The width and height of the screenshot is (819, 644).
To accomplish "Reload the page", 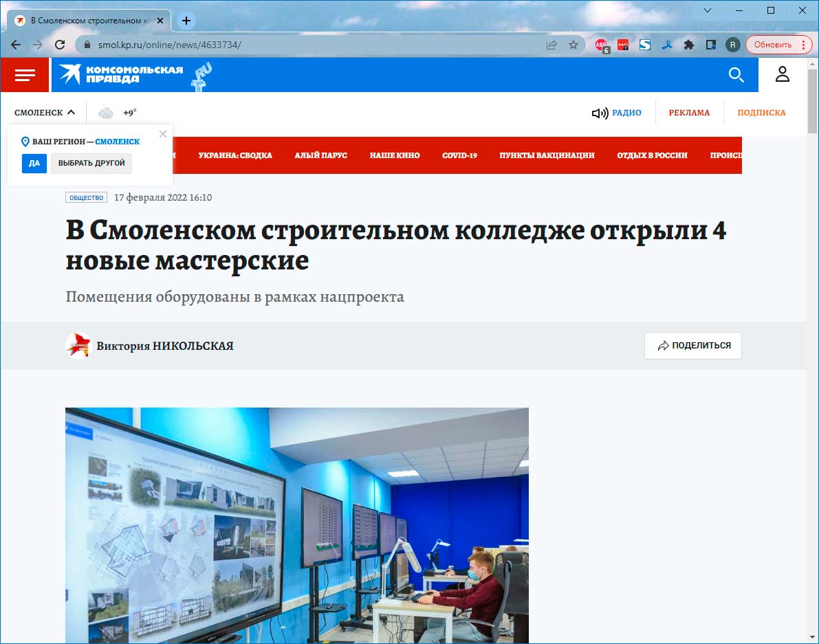I will point(60,45).
